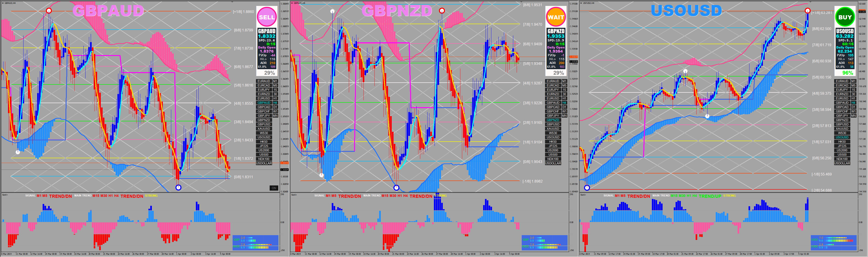Click NDX100 button in GBPNZD chart panel
Screen dimensions: 868x257
click(553, 159)
